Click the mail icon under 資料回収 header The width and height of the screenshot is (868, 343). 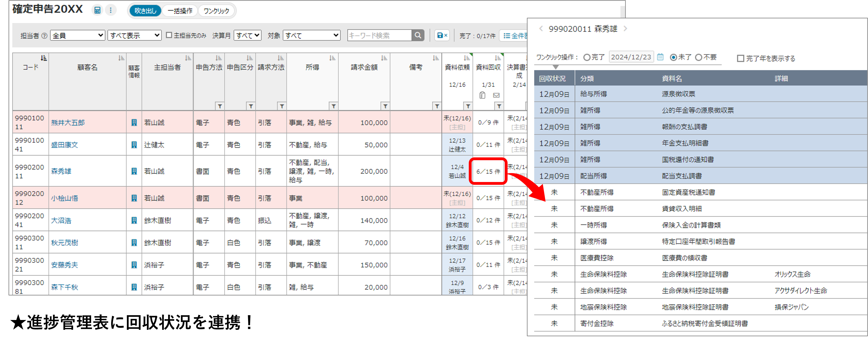click(x=496, y=95)
